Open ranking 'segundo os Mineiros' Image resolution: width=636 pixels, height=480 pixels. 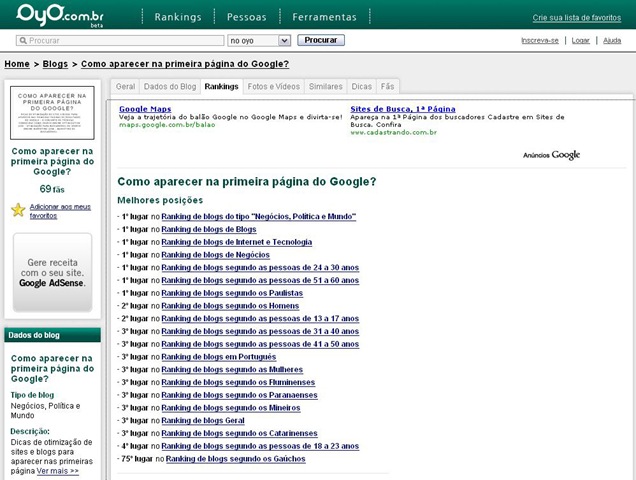pyautogui.click(x=231, y=408)
